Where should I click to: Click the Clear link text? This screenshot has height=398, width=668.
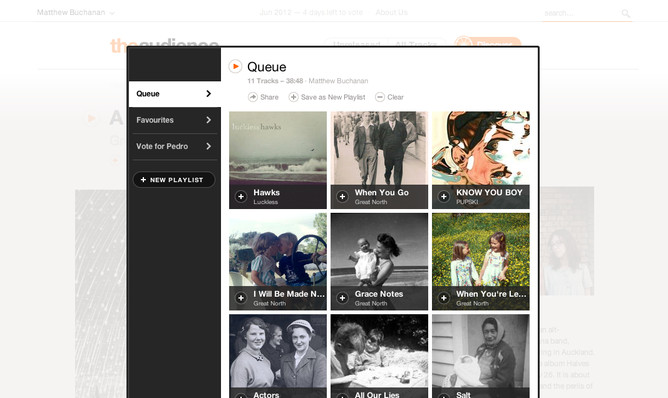(395, 97)
